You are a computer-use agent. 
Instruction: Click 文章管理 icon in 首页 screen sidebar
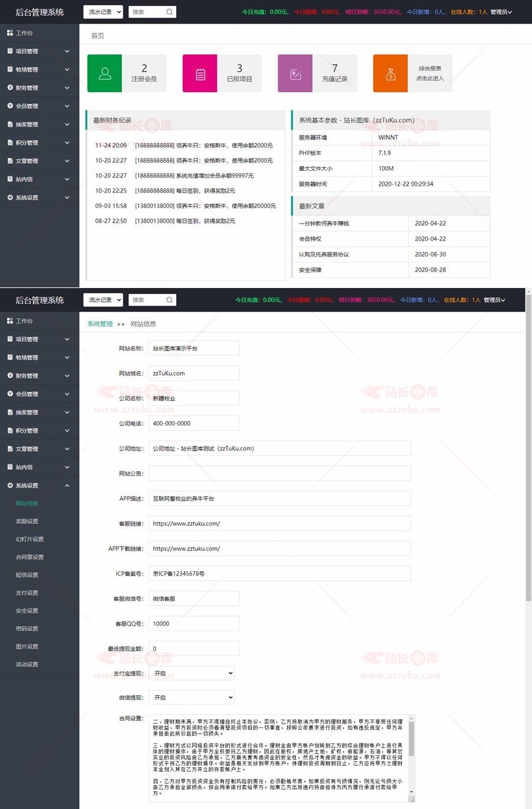tap(9, 161)
